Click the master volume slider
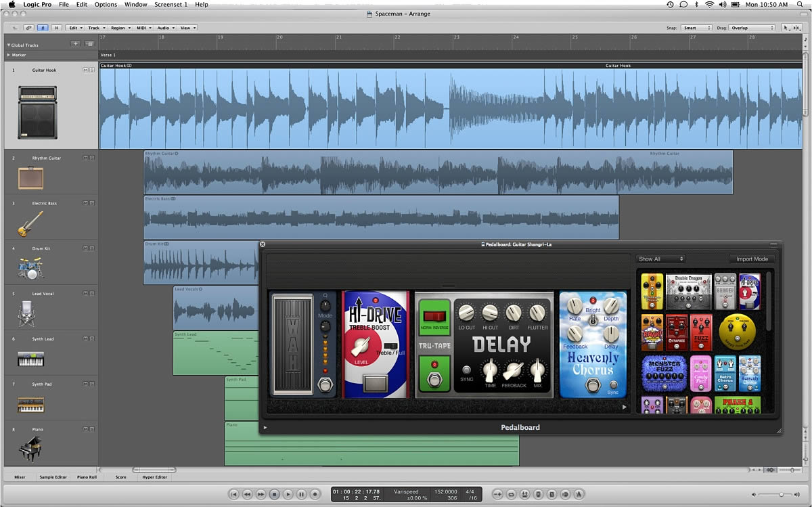812x507 pixels. pos(781,495)
